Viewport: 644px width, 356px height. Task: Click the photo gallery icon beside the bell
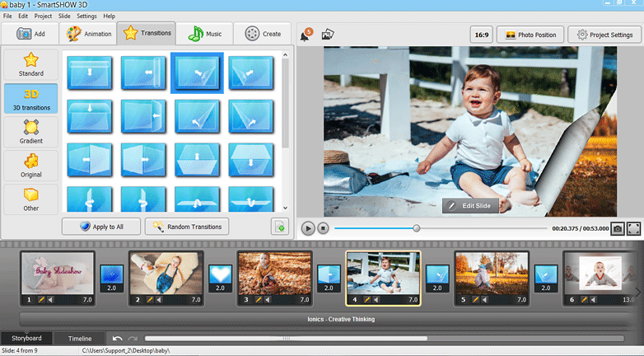[x=327, y=35]
